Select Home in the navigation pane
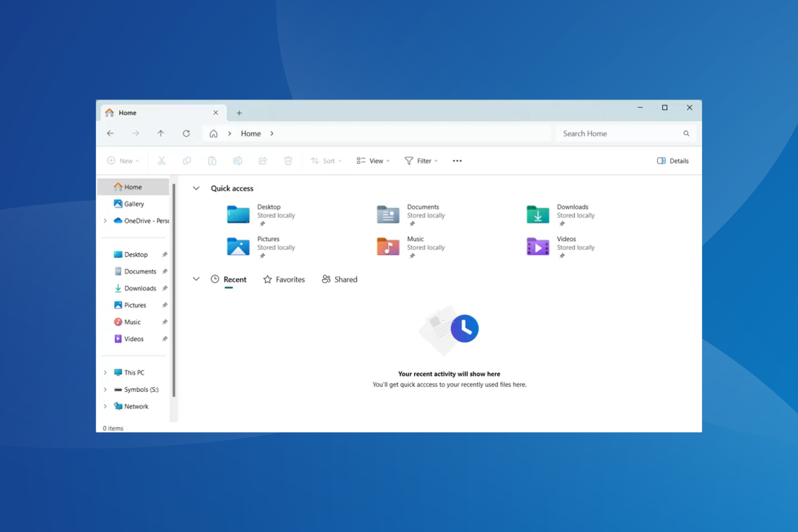The image size is (798, 532). 133,187
